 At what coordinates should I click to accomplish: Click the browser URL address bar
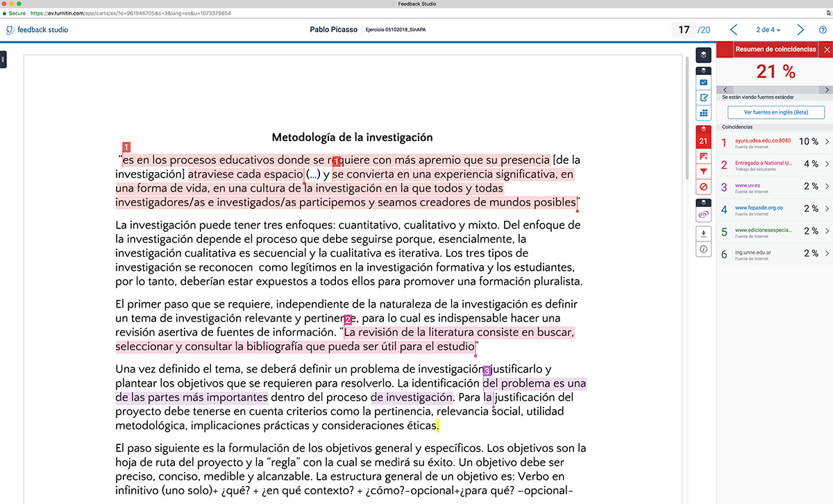(132, 13)
